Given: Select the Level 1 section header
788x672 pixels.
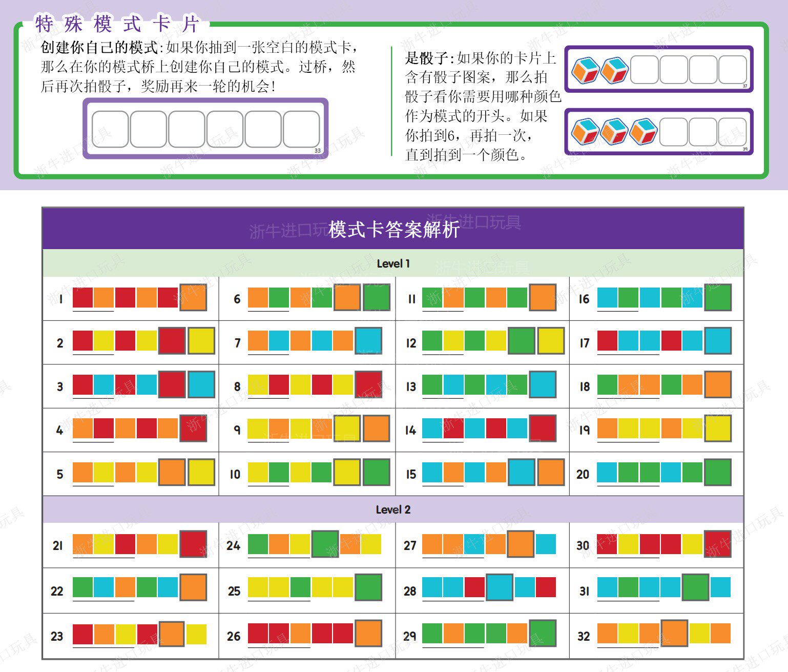Looking at the screenshot, I should 393,263.
